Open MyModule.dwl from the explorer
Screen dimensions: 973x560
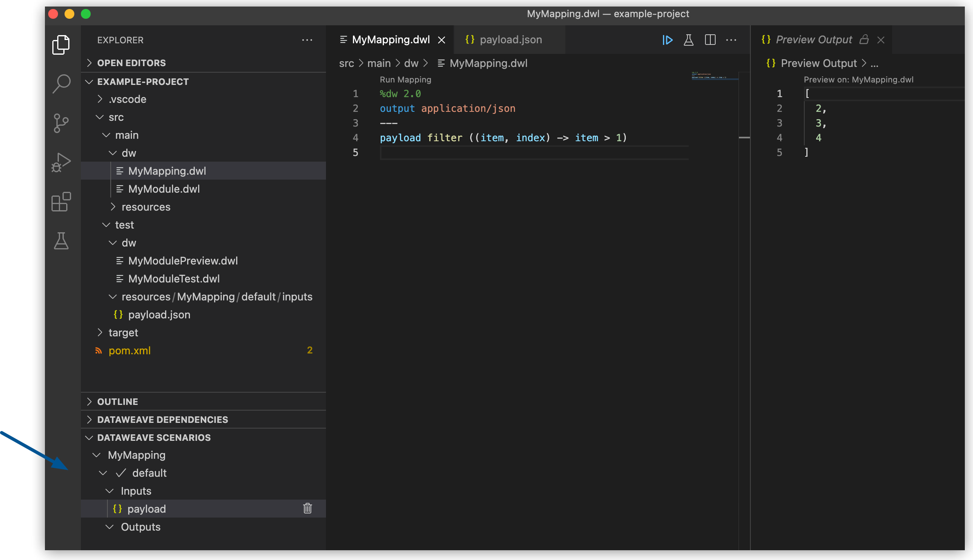coord(164,189)
